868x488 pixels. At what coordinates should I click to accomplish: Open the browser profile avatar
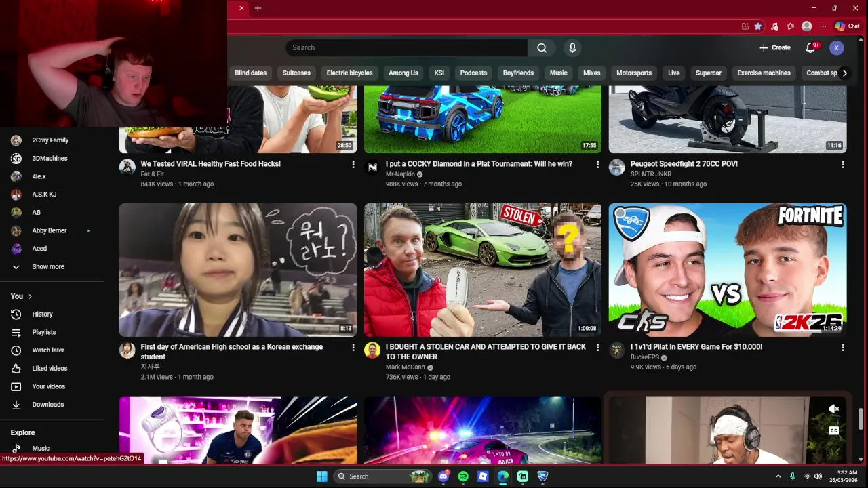(x=806, y=26)
